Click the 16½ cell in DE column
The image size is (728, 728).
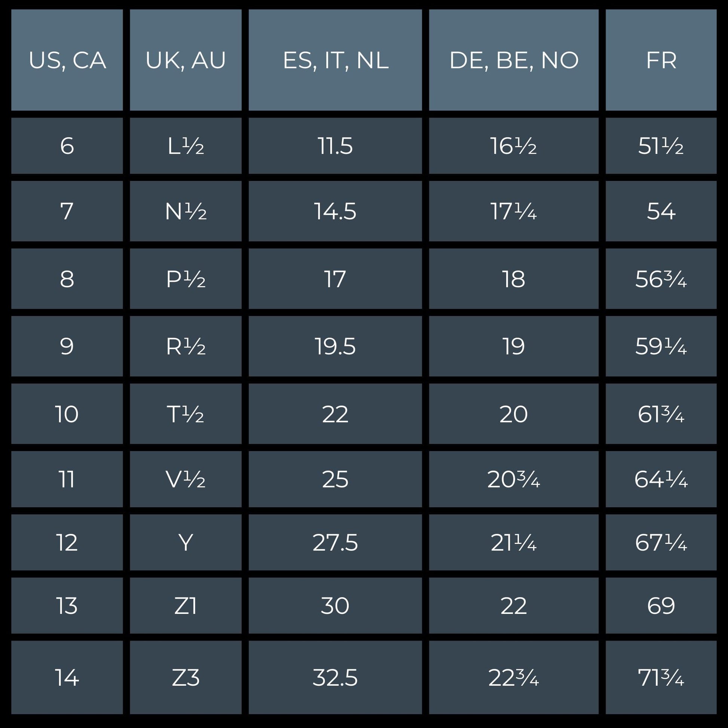pos(514,146)
